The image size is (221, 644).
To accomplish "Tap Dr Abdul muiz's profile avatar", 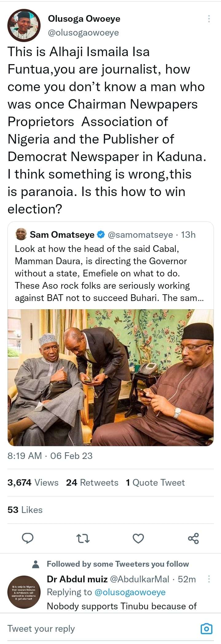I will pyautogui.click(x=24, y=592).
